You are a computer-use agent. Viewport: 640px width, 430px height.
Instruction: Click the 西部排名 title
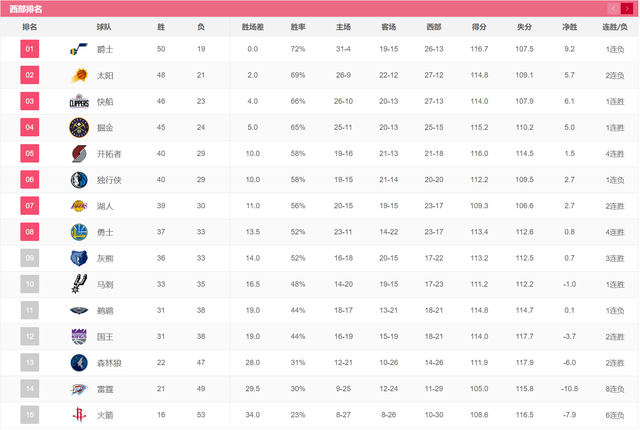tap(26, 9)
